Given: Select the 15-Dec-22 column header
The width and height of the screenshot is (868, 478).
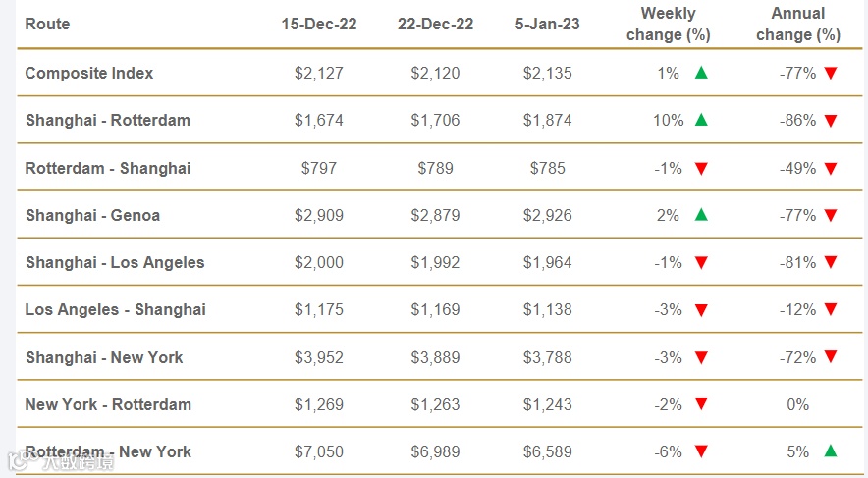Looking at the screenshot, I should [x=319, y=24].
